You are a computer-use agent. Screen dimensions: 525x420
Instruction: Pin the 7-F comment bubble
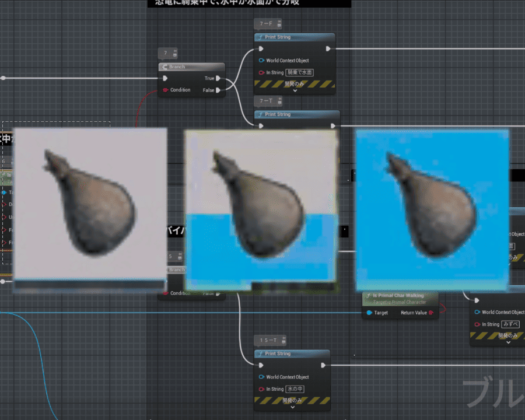coord(279,22)
